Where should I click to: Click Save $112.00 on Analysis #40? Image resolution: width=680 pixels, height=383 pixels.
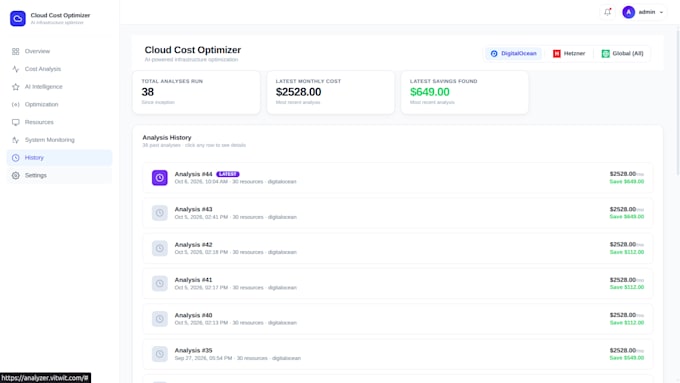click(627, 323)
